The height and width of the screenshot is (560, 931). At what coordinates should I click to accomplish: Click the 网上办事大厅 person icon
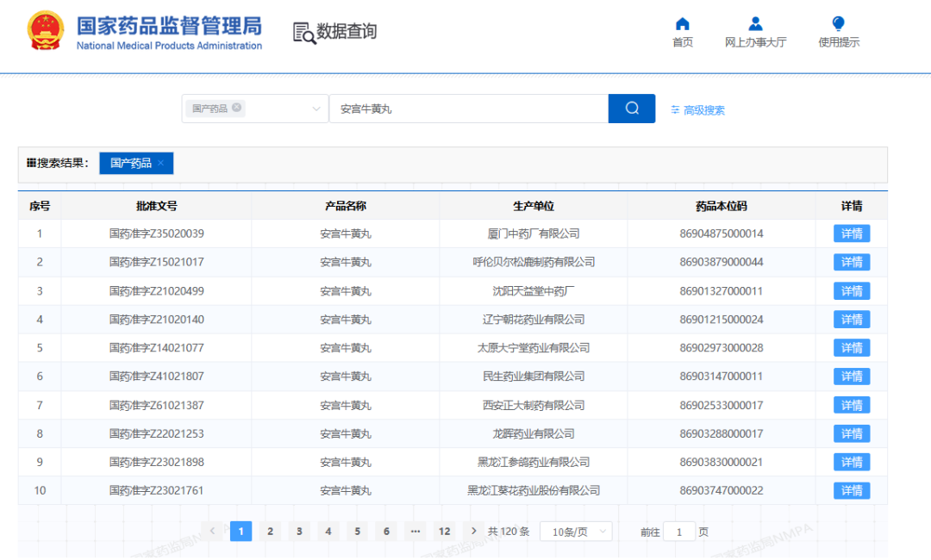[755, 23]
